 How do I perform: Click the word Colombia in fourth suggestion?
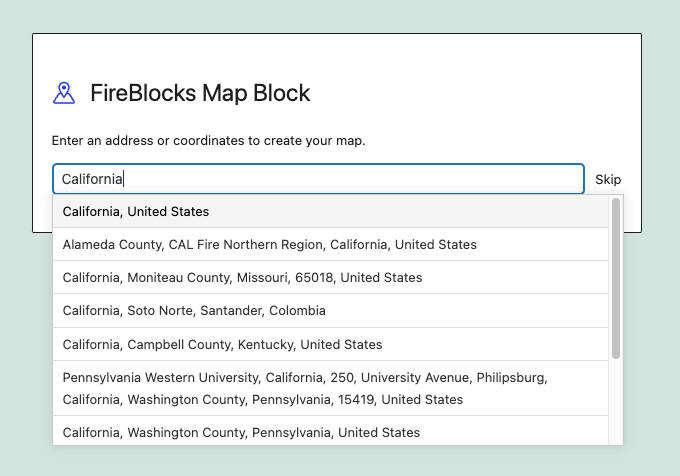(297, 311)
